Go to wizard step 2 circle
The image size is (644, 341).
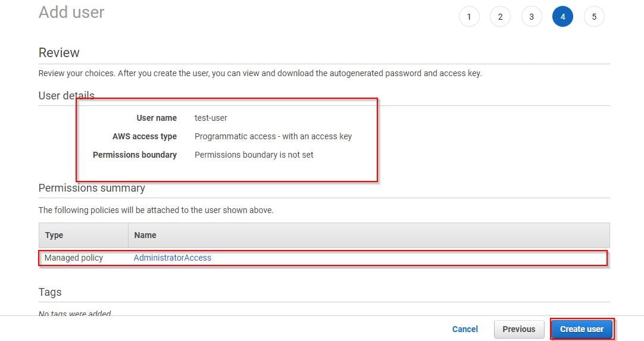(500, 17)
